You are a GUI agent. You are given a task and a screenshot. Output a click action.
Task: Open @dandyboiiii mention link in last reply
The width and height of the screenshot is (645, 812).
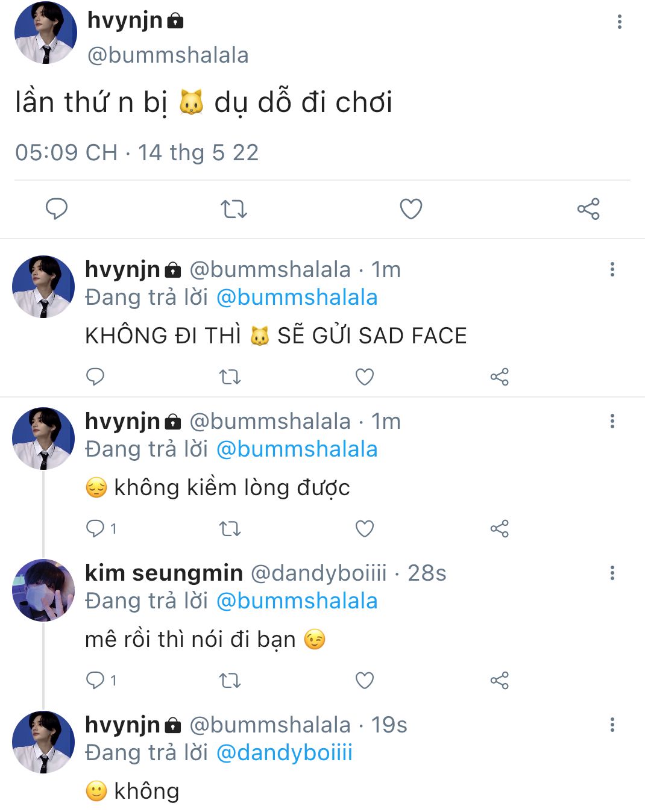pos(284,753)
